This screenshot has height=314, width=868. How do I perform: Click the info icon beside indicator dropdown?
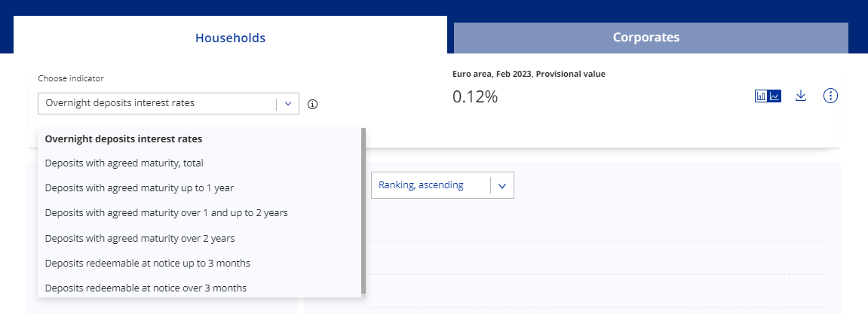[x=312, y=105]
